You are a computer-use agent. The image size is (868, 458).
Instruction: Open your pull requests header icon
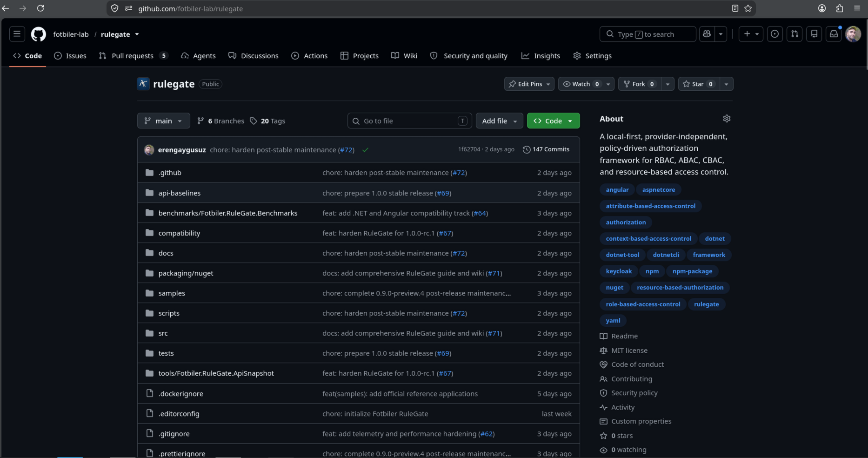[795, 34]
